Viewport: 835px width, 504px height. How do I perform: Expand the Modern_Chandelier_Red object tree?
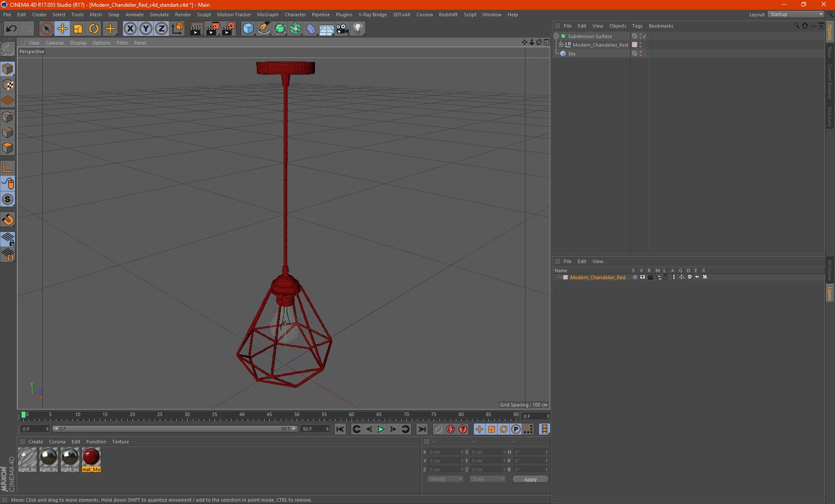coord(561,45)
